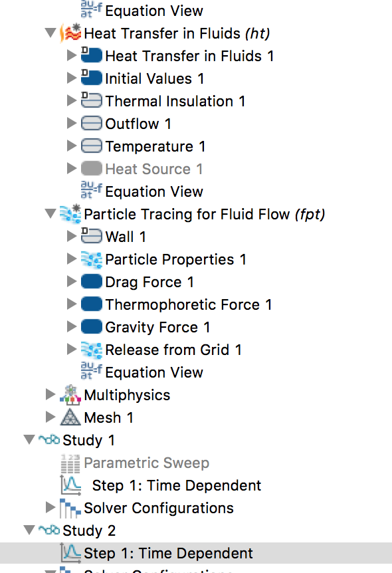
Task: Click the Solver Configurations icon
Action: point(70,509)
